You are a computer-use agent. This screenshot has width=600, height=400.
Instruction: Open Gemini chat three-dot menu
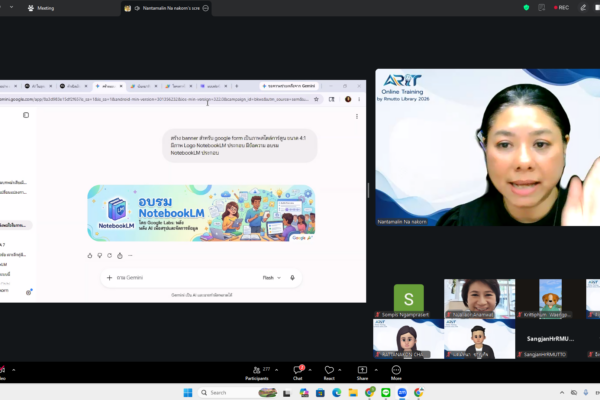click(x=357, y=116)
